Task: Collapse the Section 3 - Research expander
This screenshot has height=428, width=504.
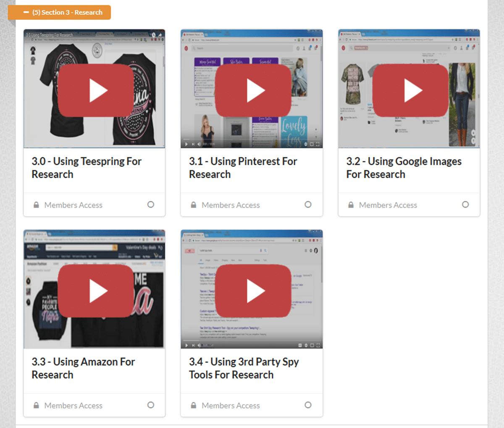Action: click(x=59, y=12)
